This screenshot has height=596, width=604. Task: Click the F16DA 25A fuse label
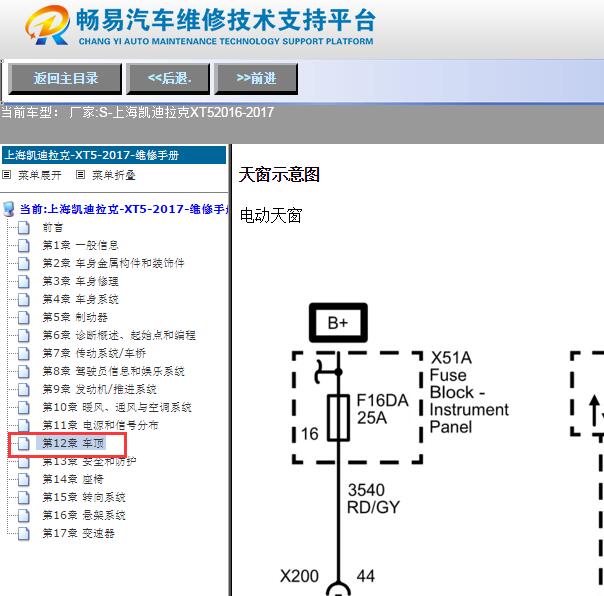coord(382,409)
